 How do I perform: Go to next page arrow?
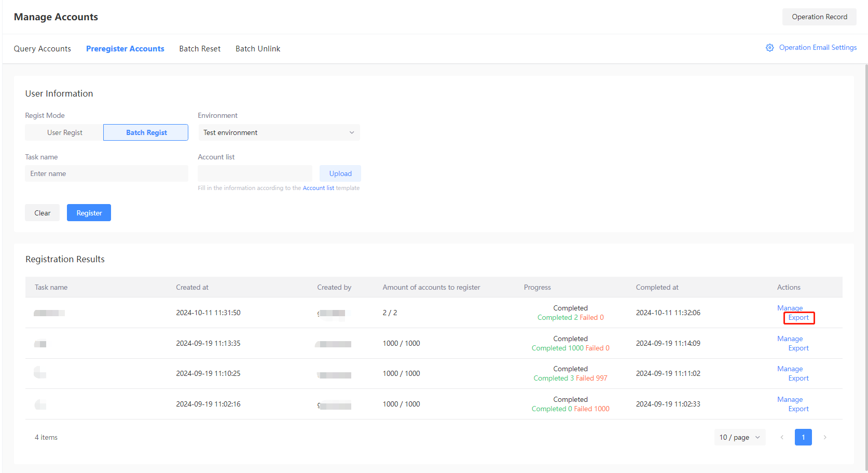pos(825,437)
